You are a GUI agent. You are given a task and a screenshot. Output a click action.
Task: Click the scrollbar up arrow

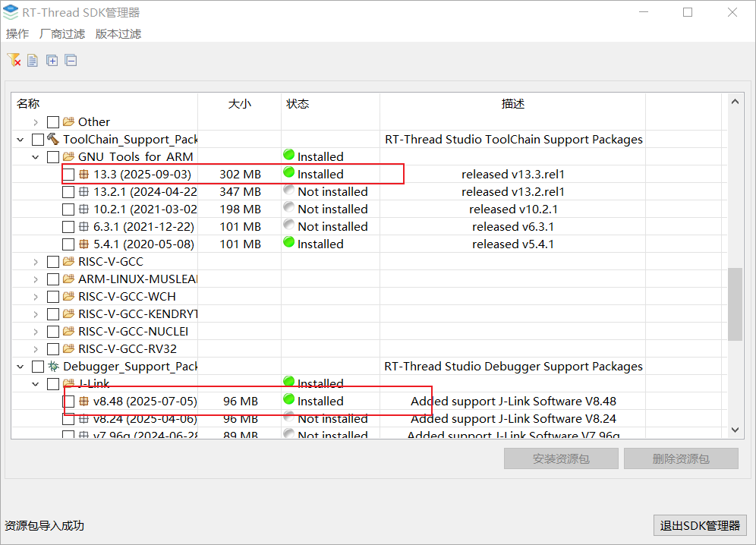point(735,102)
